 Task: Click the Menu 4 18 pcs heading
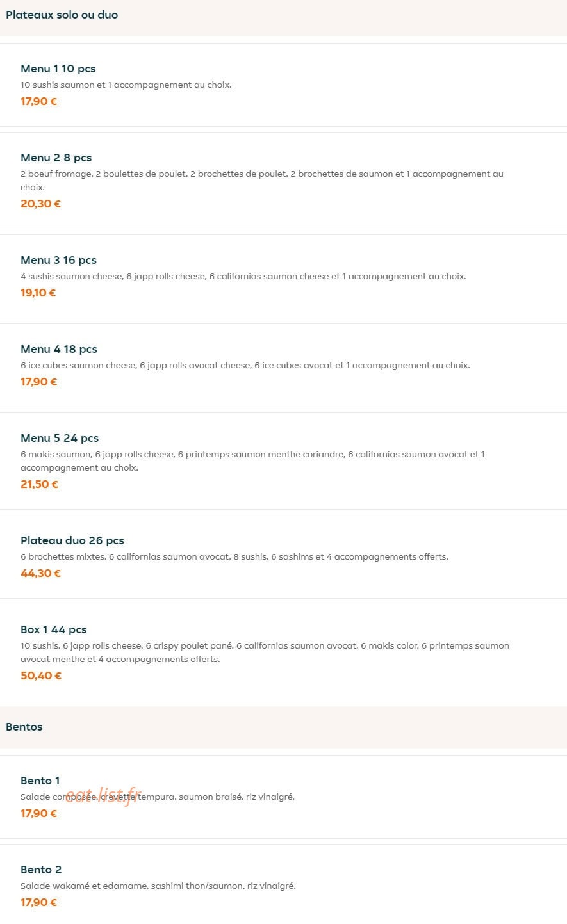coord(59,349)
